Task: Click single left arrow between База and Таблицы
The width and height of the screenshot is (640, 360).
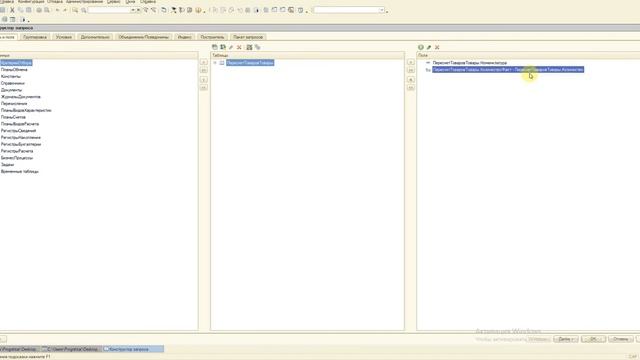Action: [x=204, y=80]
